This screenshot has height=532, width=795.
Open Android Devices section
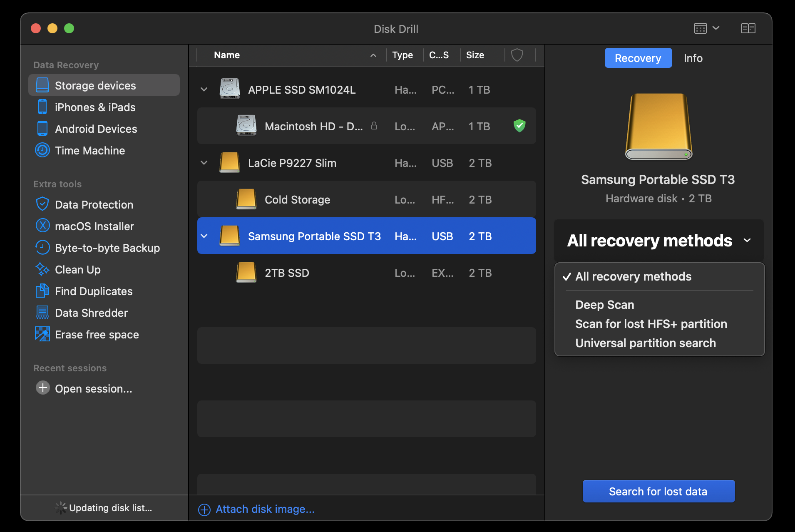96,129
